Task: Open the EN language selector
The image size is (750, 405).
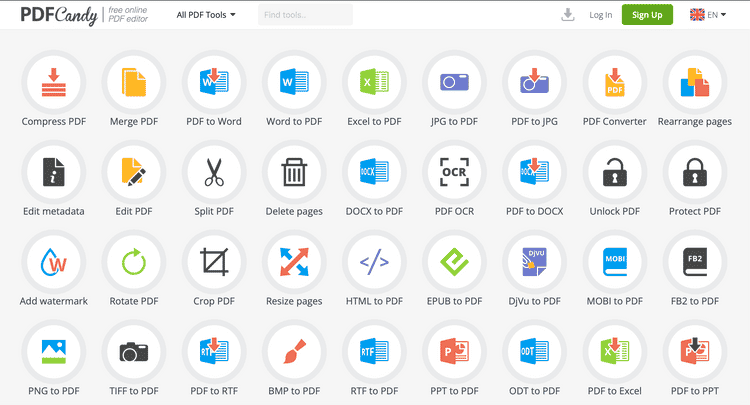Action: tap(708, 15)
